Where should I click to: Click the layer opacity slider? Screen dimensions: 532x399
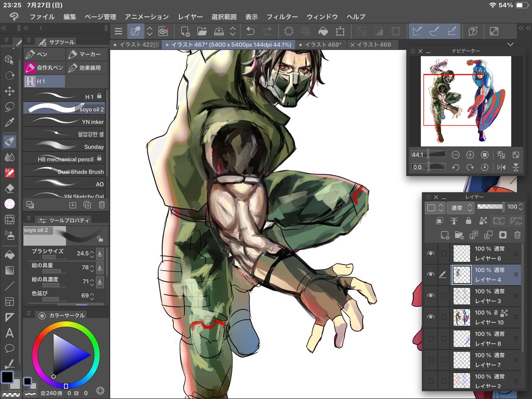491,207
